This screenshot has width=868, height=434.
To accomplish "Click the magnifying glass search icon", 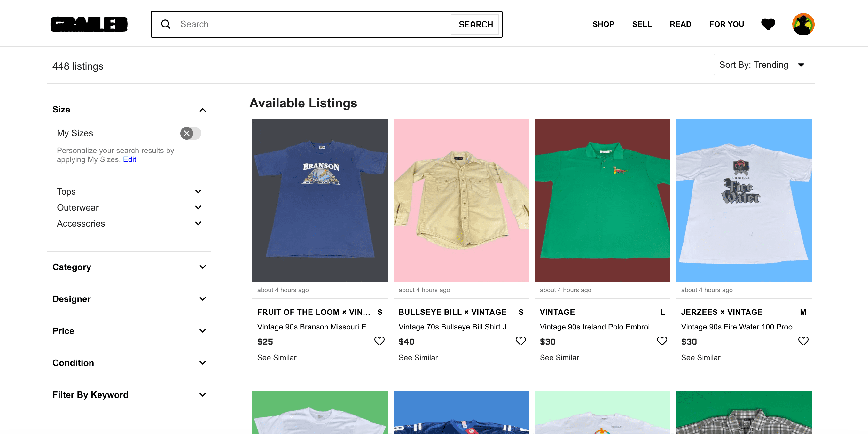I will pyautogui.click(x=165, y=24).
